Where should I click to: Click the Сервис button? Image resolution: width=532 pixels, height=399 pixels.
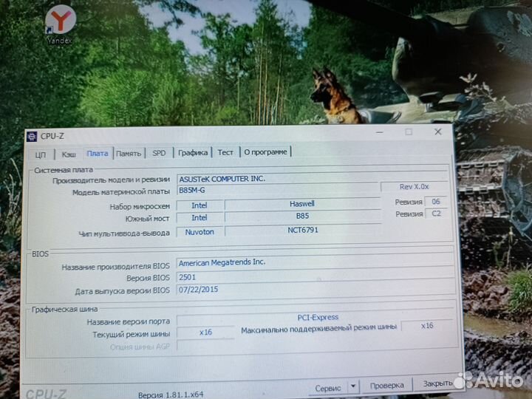pos(328,388)
